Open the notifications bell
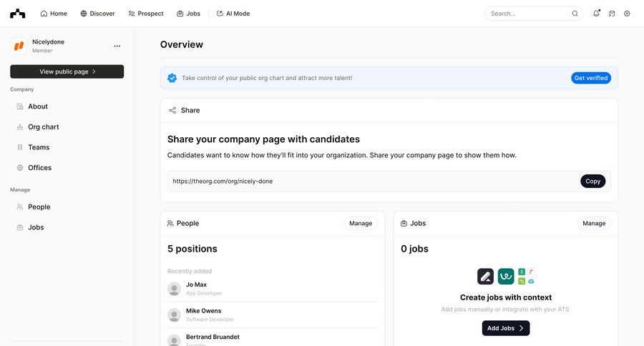The image size is (644, 346). 596,14
